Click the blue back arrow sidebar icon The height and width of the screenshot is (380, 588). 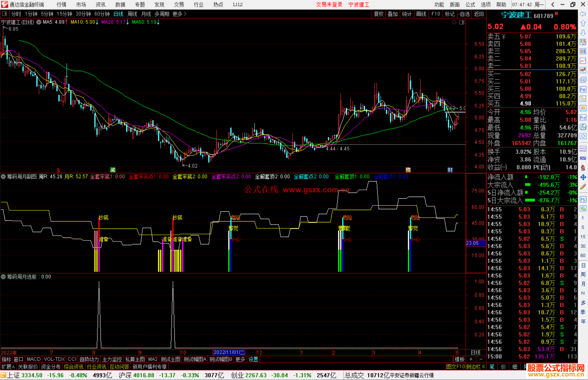click(x=583, y=14)
